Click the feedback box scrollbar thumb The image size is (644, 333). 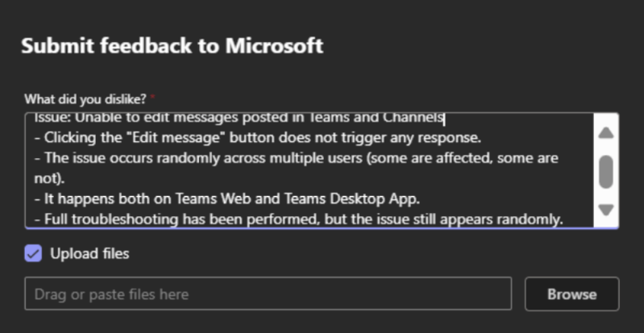pos(606,172)
